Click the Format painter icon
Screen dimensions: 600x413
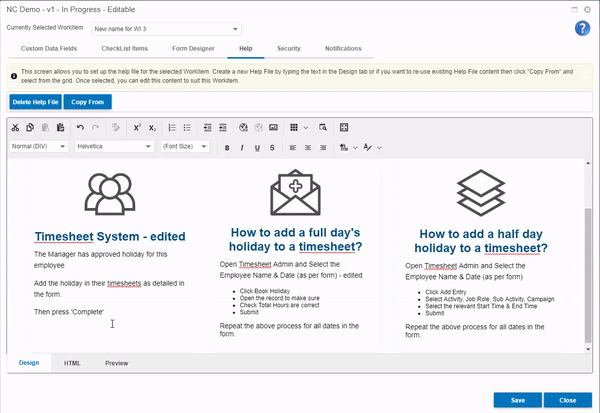[x=116, y=127]
